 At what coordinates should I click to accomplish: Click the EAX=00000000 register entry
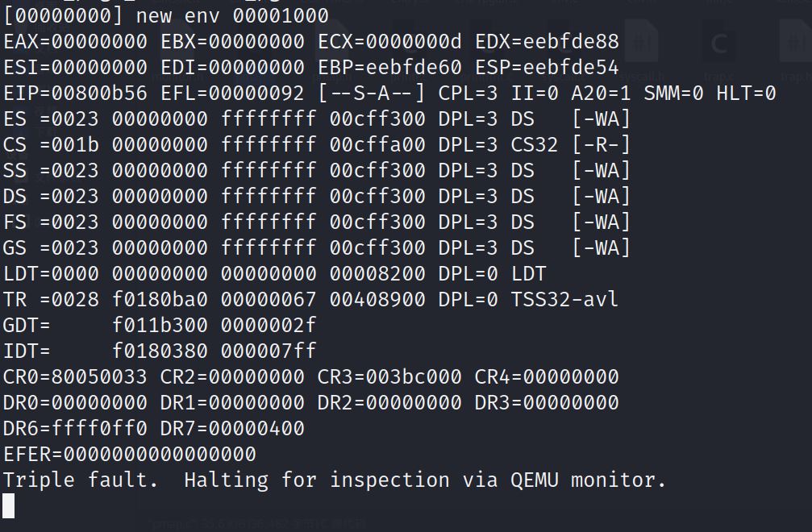point(75,42)
